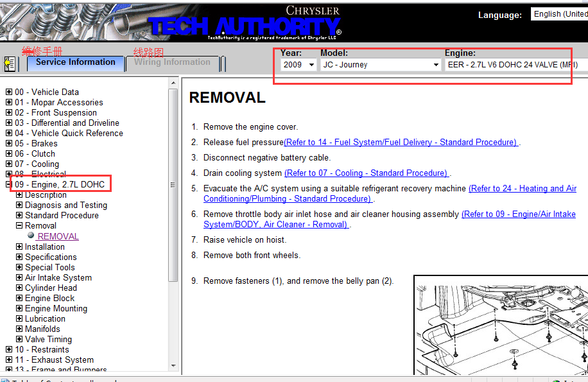Expand the Air Intake System subsection

pos(19,277)
